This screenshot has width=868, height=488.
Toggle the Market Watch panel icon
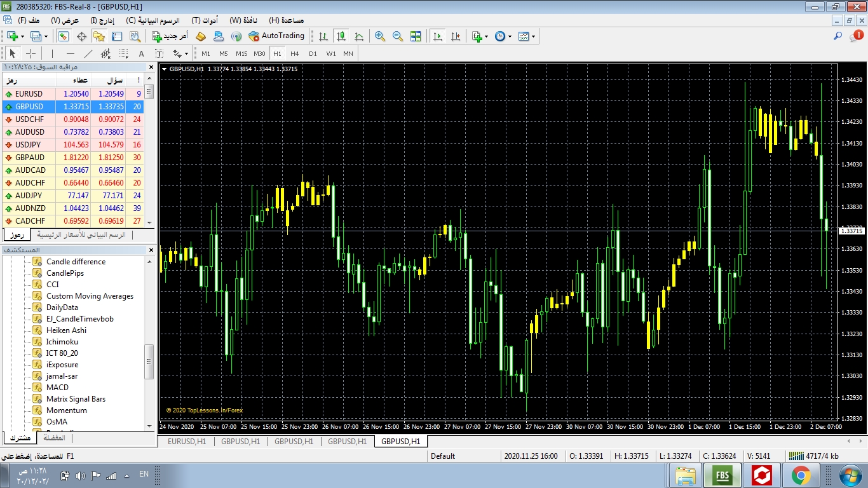point(64,37)
